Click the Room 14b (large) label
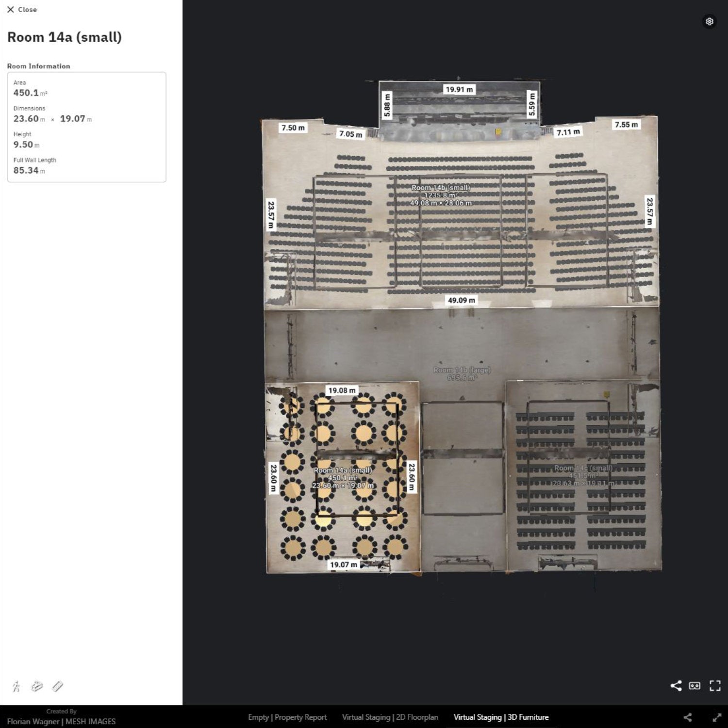The image size is (728, 728). pyautogui.click(x=462, y=370)
